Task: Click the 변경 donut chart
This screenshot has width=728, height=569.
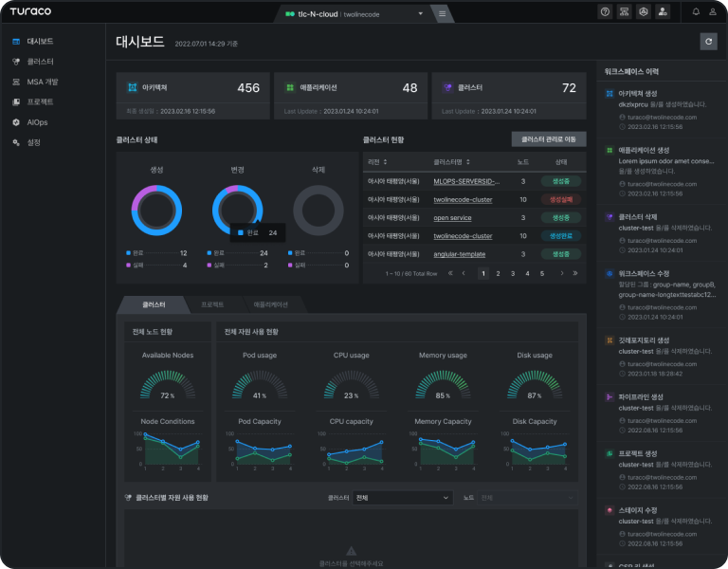Action: tap(238, 209)
